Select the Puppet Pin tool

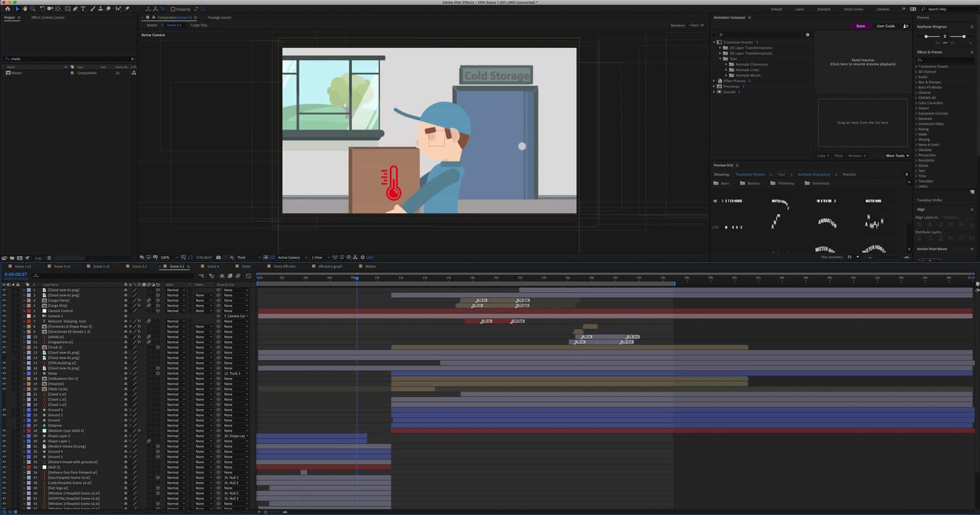127,9
